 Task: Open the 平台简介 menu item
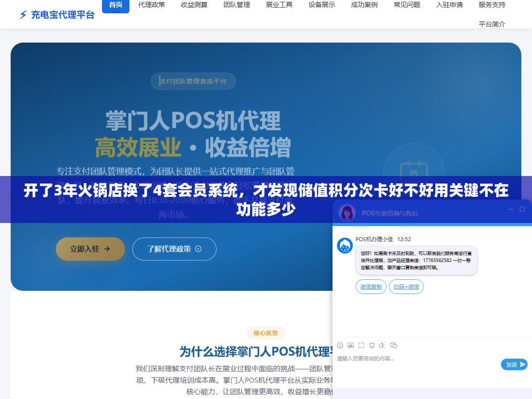[492, 24]
